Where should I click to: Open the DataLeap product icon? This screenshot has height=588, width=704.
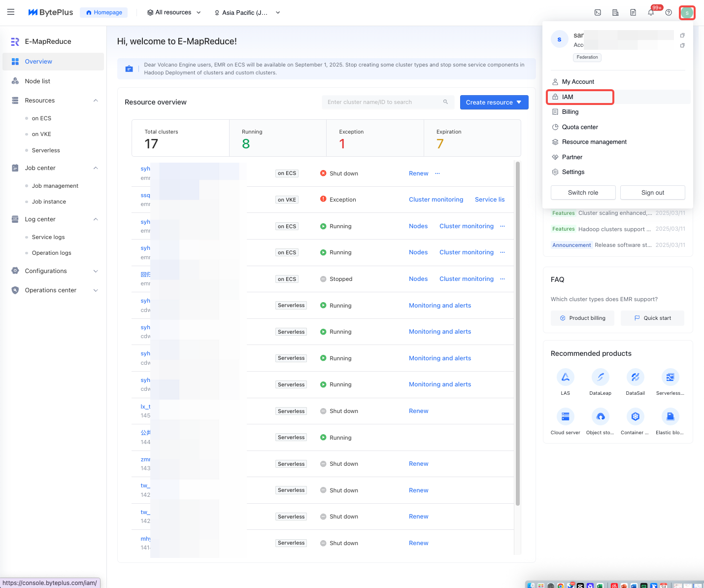pyautogui.click(x=600, y=377)
